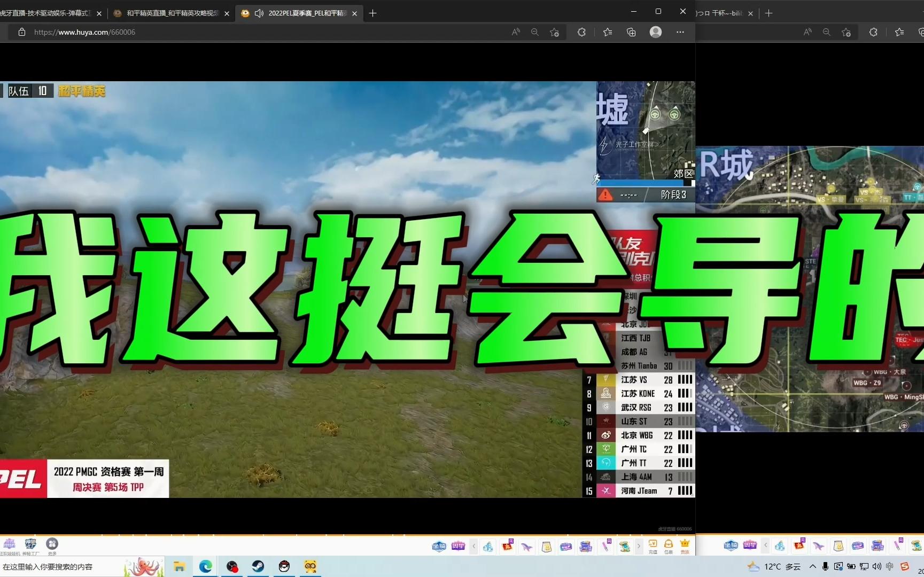924x577 pixels.
Task: Click the microphone icon in system tray
Action: pos(826,567)
